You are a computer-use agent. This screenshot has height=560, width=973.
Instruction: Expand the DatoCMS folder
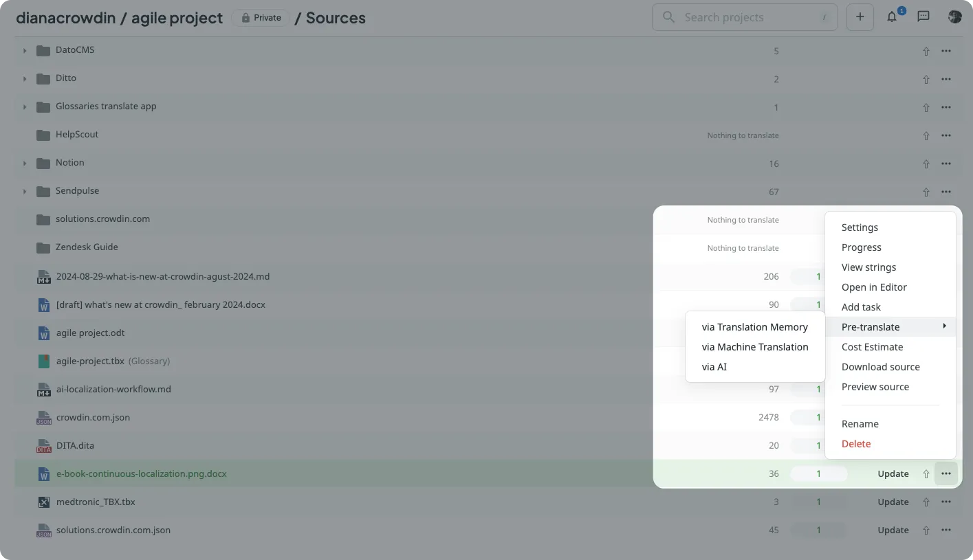[x=25, y=51]
